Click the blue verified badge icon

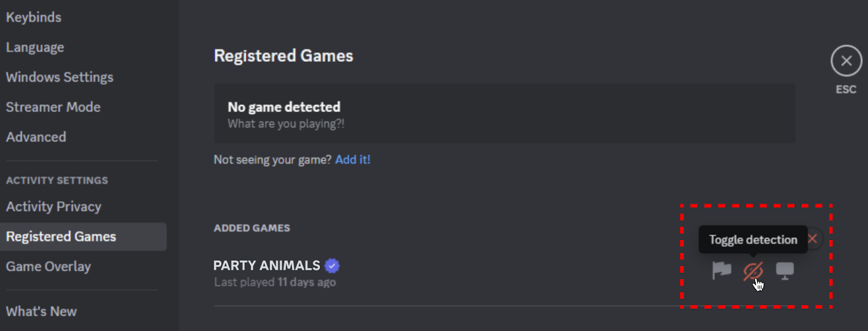pyautogui.click(x=332, y=266)
